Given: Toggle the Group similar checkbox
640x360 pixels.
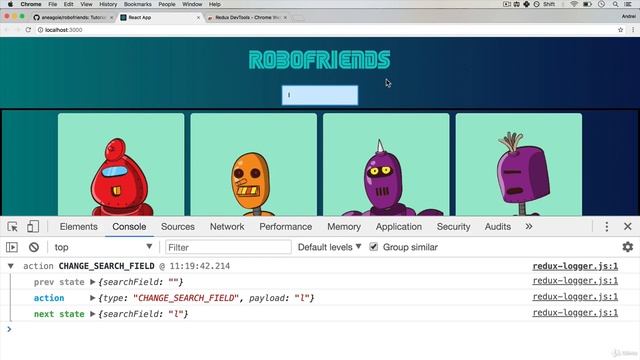Looking at the screenshot, I should (x=373, y=247).
